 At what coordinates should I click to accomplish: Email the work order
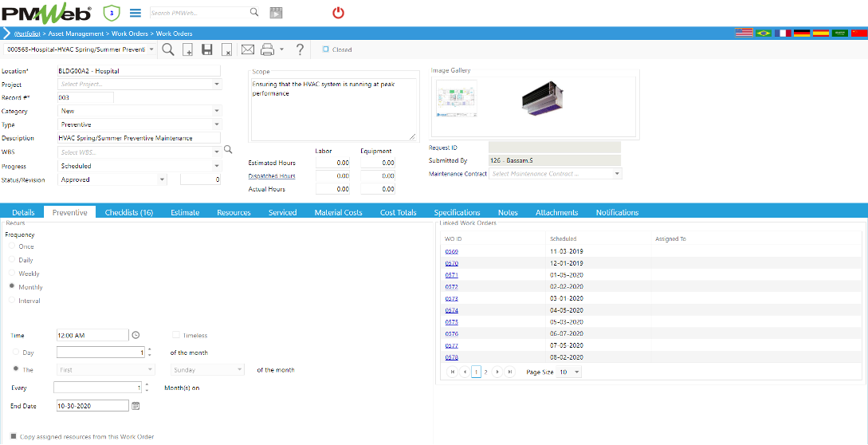247,50
